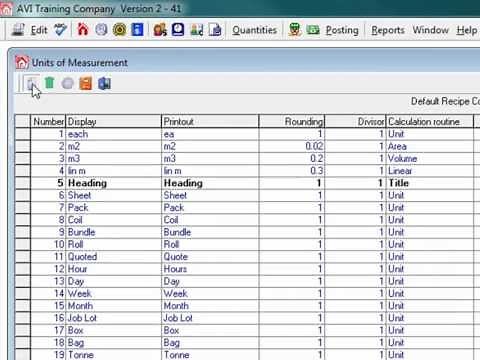Click the Units of Measurement window house icon
This screenshot has width=480, height=360.
click(22, 62)
